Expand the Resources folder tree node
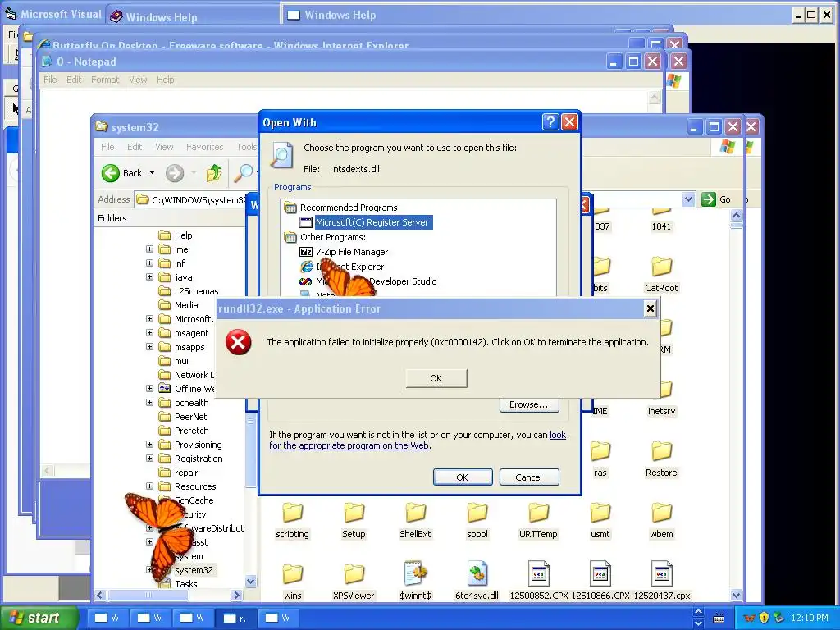This screenshot has width=840, height=630. coord(150,486)
